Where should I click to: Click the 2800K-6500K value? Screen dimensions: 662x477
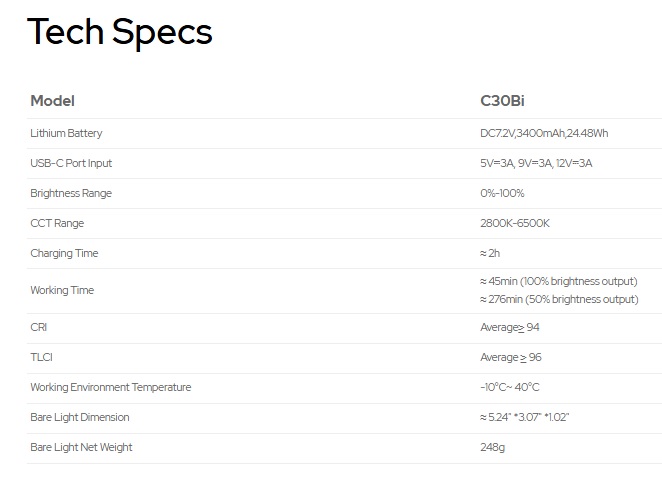[515, 223]
